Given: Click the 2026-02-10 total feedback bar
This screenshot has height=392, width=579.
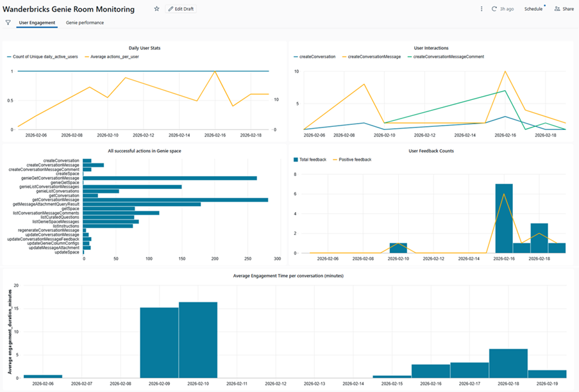Looking at the screenshot, I should 398,248.
